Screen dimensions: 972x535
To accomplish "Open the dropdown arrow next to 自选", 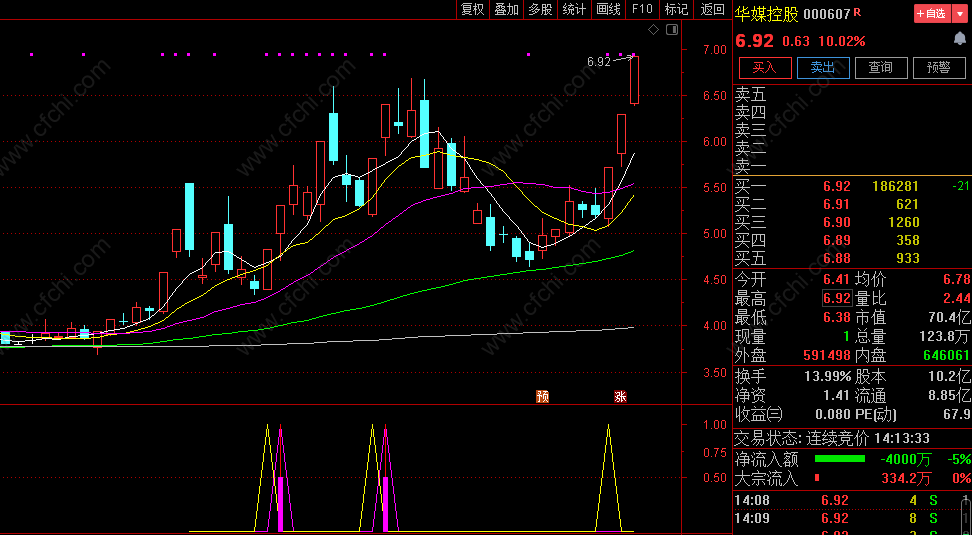I will [960, 13].
